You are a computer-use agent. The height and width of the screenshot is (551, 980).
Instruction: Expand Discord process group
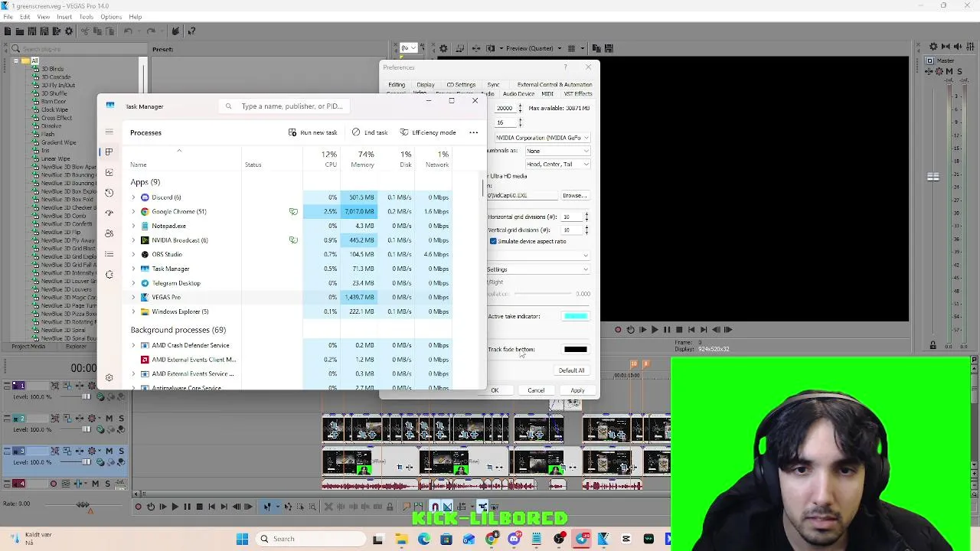pos(133,197)
